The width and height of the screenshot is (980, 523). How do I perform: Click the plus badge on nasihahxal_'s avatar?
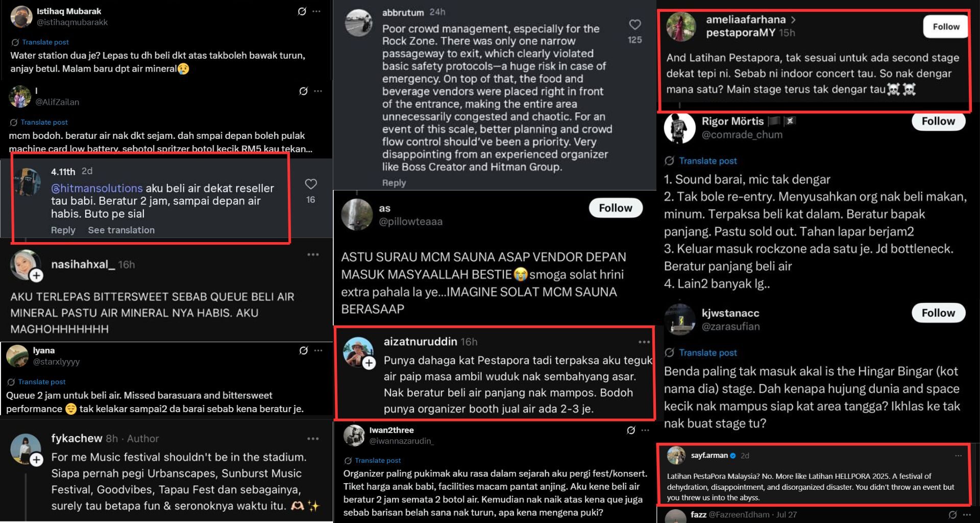[x=36, y=276]
